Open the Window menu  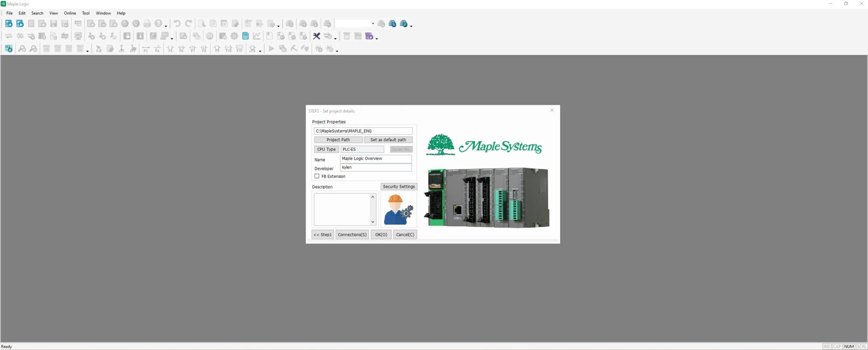[x=103, y=13]
